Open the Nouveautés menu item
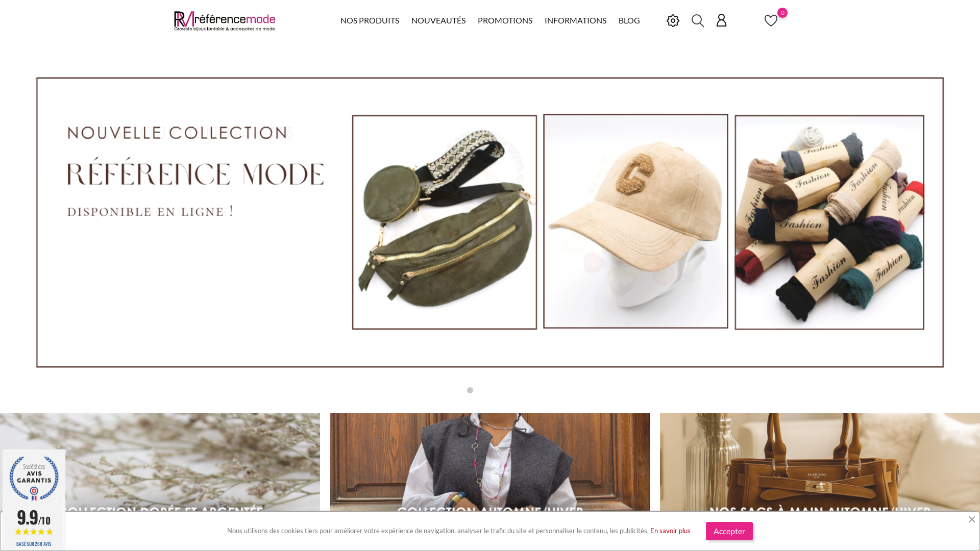Image resolution: width=980 pixels, height=551 pixels. (438, 20)
